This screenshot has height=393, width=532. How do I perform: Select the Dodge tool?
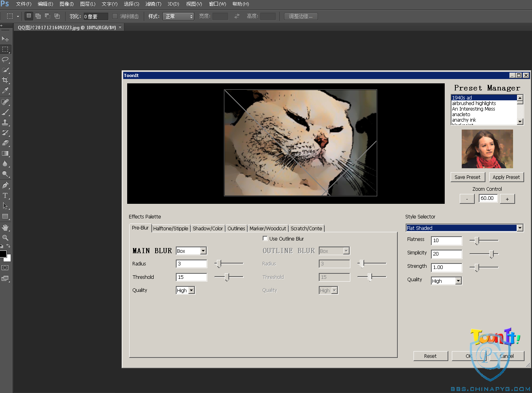tap(5, 174)
